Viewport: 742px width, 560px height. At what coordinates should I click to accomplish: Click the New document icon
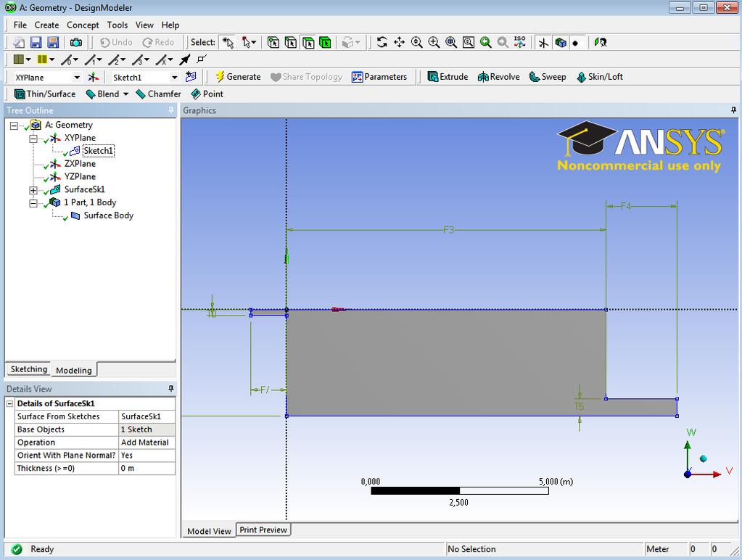[x=18, y=43]
